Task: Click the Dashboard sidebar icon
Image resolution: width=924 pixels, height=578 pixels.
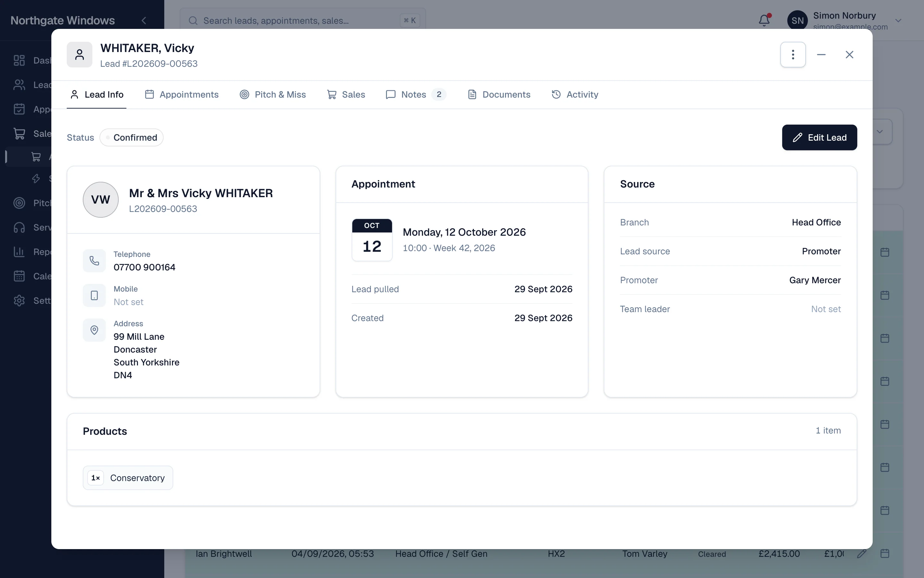Action: [19, 60]
